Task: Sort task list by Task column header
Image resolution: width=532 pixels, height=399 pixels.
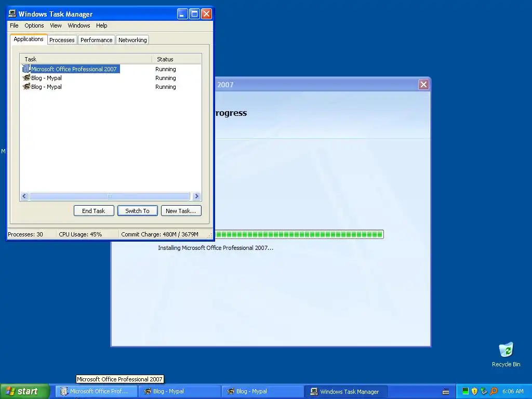Action: (x=86, y=59)
